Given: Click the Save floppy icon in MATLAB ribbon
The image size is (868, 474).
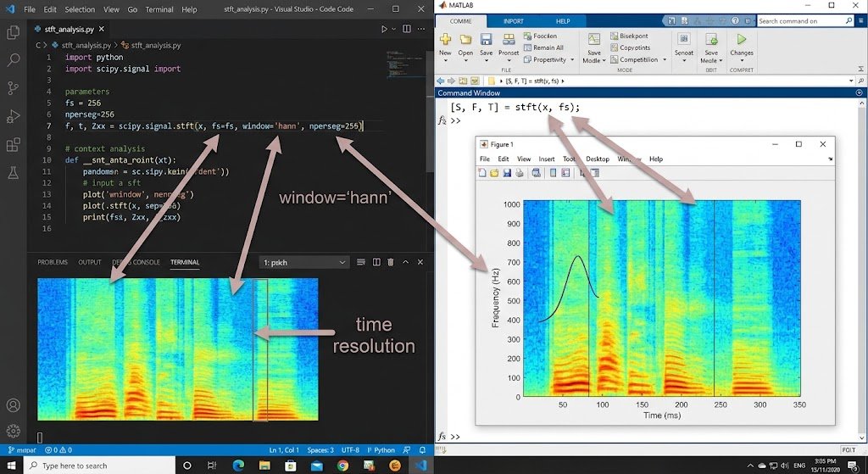Looking at the screenshot, I should coord(486,39).
